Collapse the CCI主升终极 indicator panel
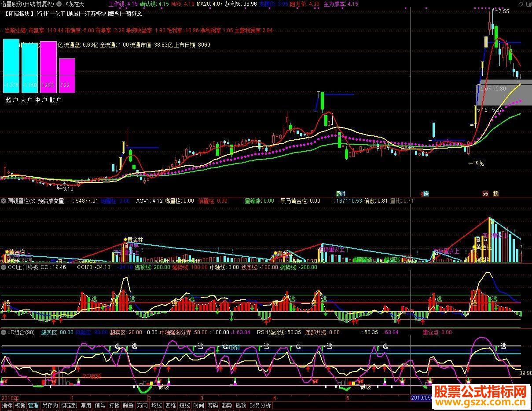This screenshot has width=532, height=411. coord(4,267)
